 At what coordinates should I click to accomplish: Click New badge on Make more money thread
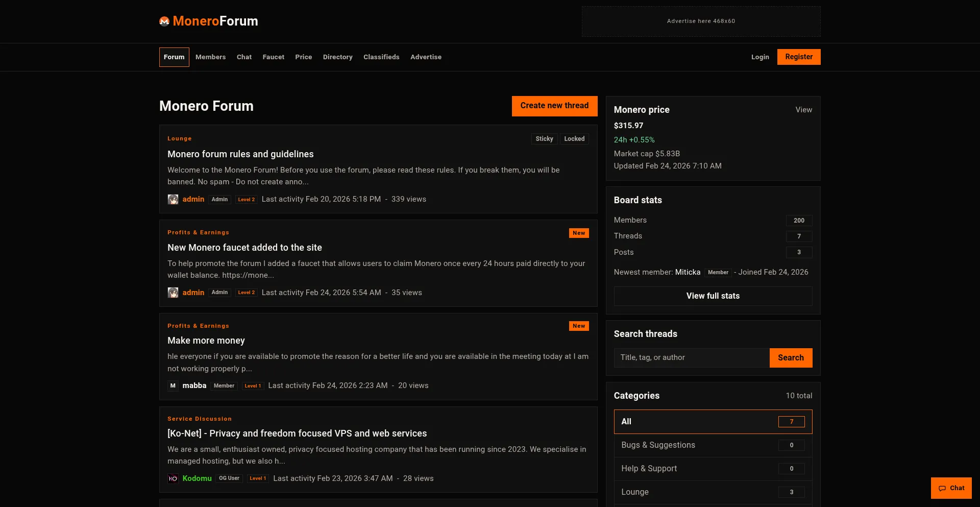coord(579,326)
